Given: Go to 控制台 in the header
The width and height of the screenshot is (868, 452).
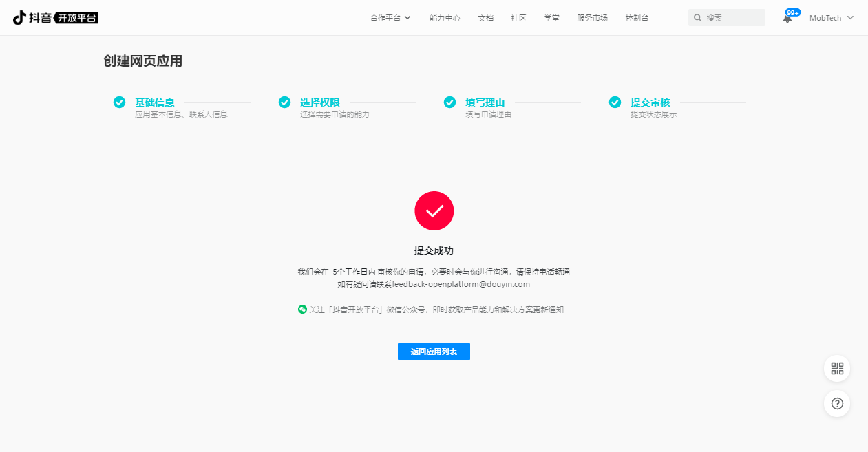Looking at the screenshot, I should click(x=637, y=18).
